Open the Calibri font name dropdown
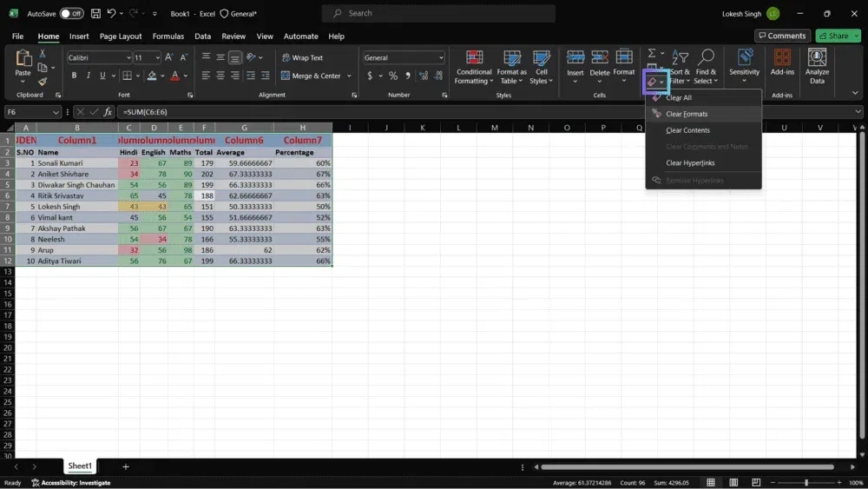The height and width of the screenshot is (489, 868). (x=128, y=57)
